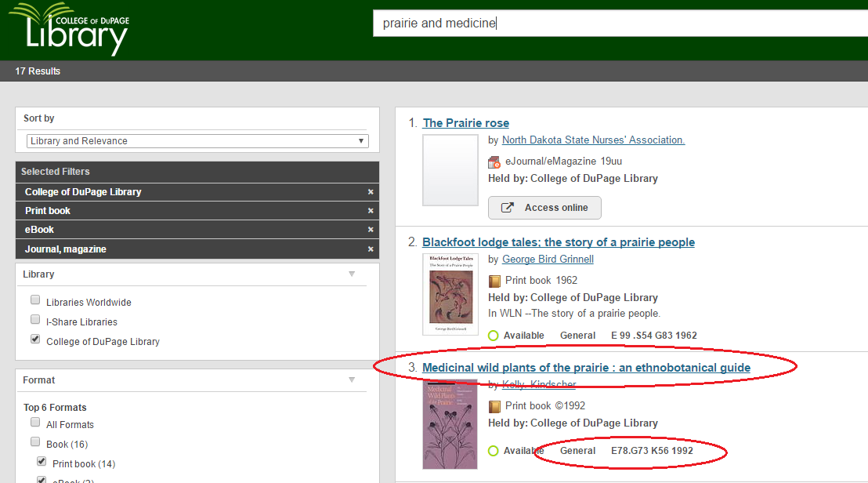Remove the Journal, magazine selected filter
Image resolution: width=868 pixels, height=483 pixels.
point(371,249)
